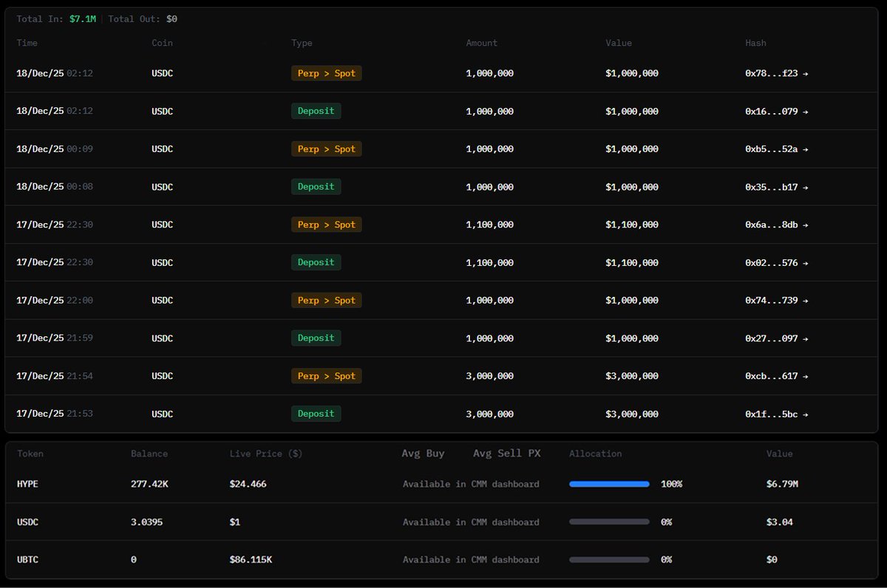Viewport: 887px width, 588px height.
Task: Click arrow icon beside hash 0x27...097
Action: 805,338
